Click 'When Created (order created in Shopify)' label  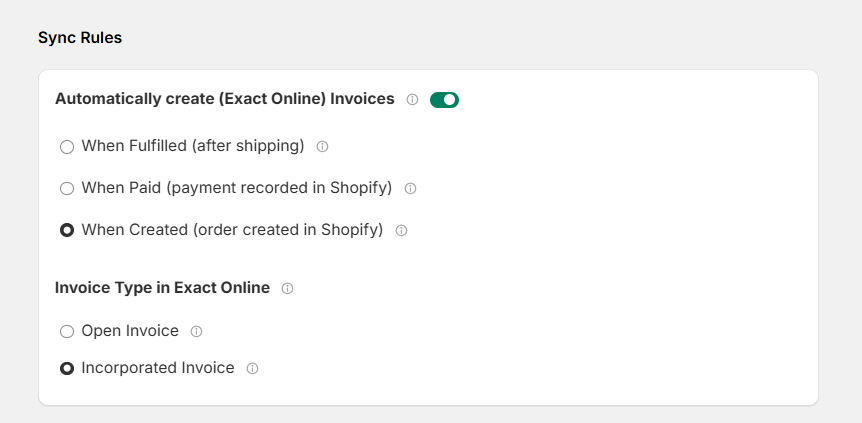tap(233, 229)
